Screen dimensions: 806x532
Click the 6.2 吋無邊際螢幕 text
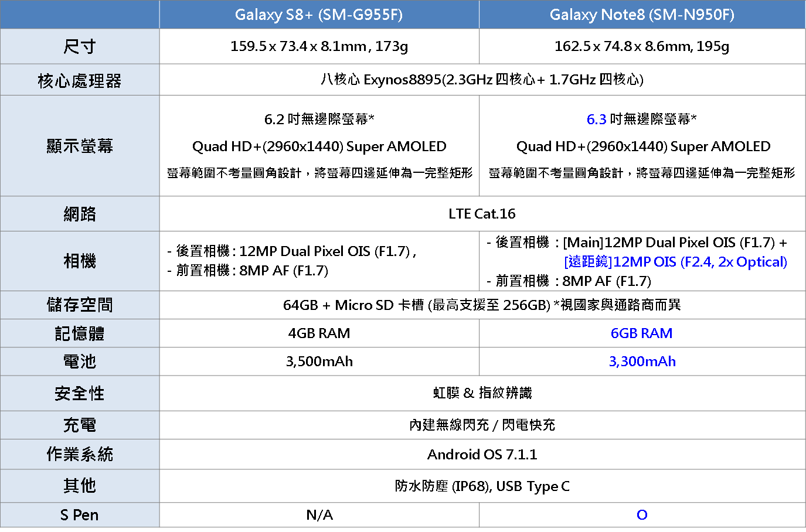(319, 120)
